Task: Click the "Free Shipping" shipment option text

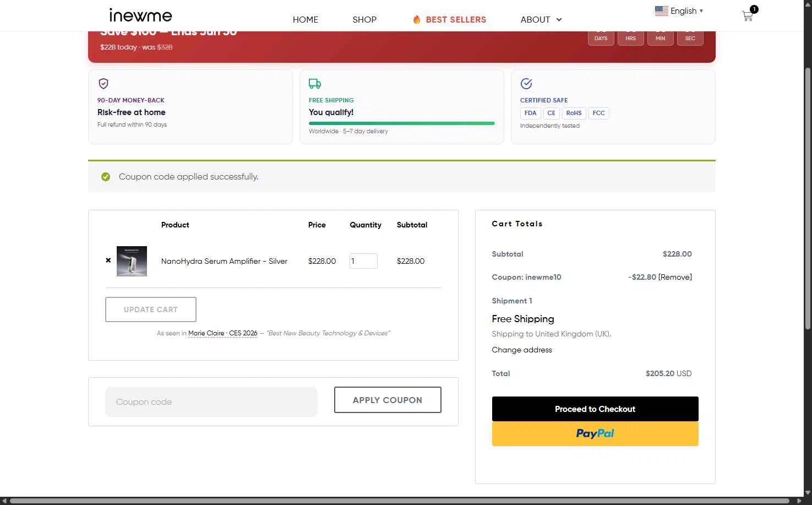Action: click(x=523, y=319)
